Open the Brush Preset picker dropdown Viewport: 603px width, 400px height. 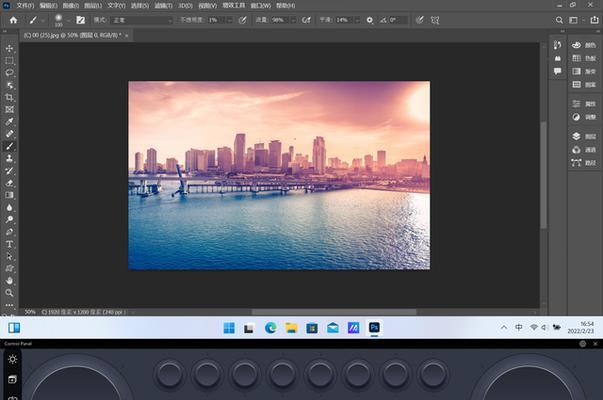pyautogui.click(x=68, y=20)
